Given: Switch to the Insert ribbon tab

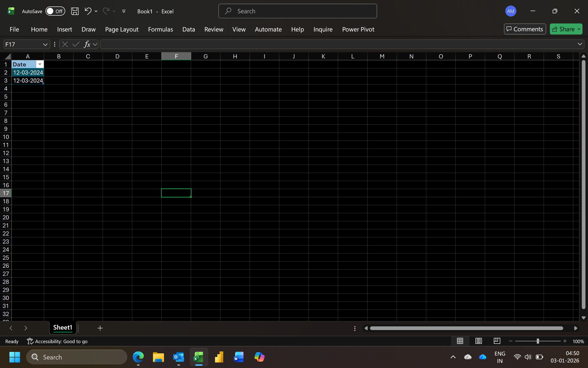Looking at the screenshot, I should point(64,29).
